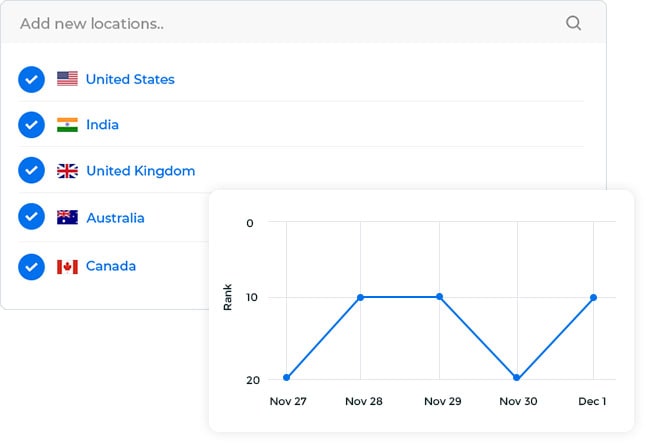The width and height of the screenshot is (646, 444).
Task: Uncheck the United States checkbox
Action: [x=31, y=79]
